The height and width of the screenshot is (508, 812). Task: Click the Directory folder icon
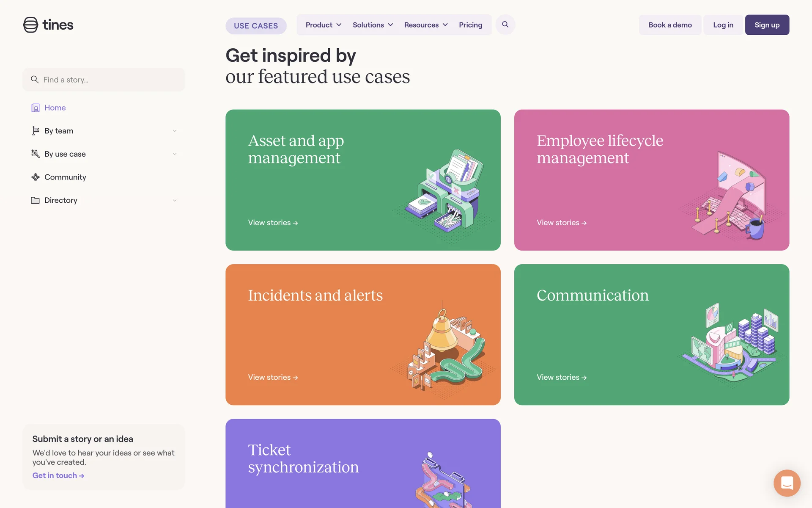(x=36, y=200)
